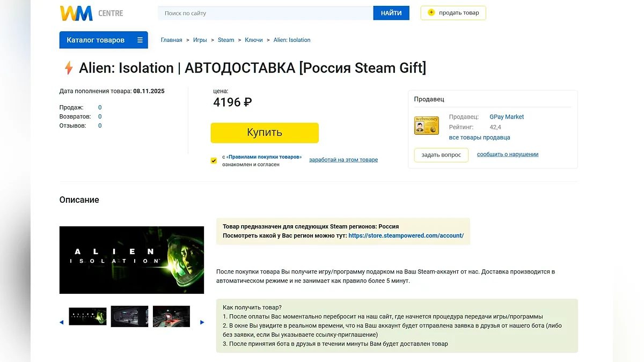644x362 pixels.
Task: Select the first Alien Isolation thumbnail
Action: (87, 316)
